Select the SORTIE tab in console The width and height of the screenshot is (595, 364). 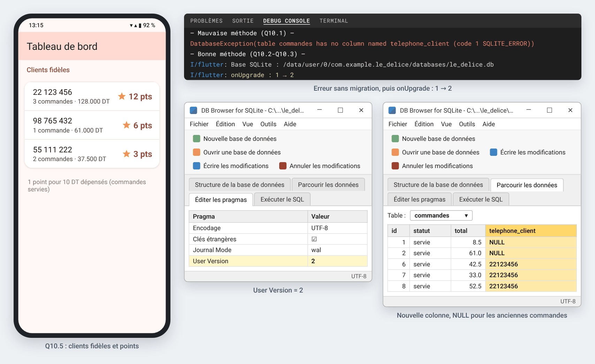(243, 21)
